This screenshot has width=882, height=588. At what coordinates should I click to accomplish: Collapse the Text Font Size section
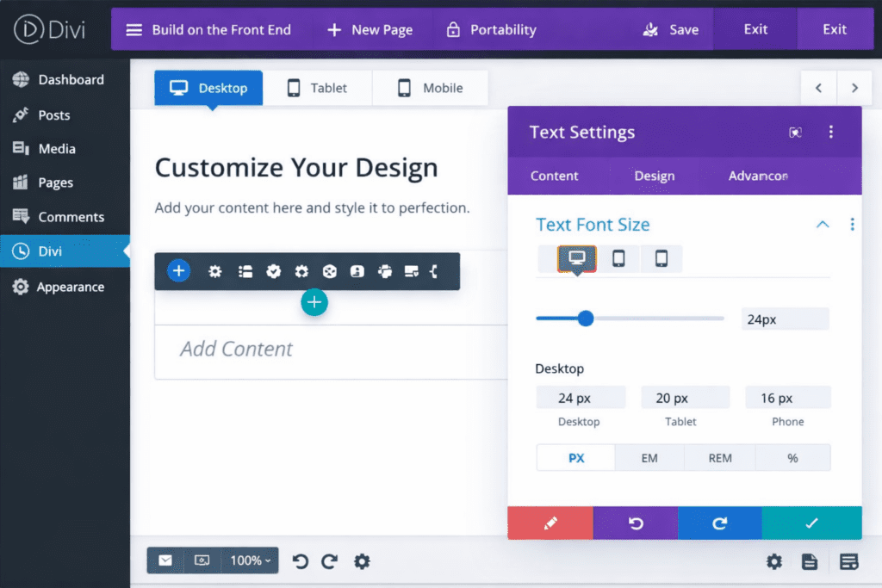click(823, 224)
